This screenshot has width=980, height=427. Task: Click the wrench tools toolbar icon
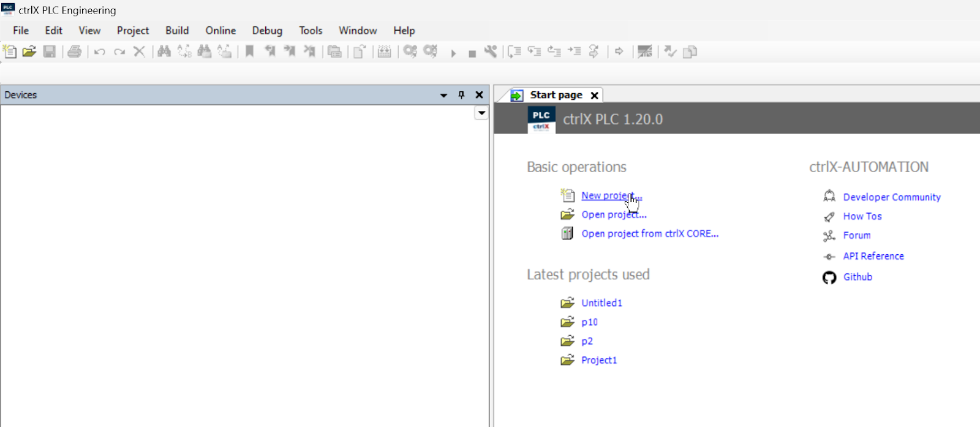491,51
